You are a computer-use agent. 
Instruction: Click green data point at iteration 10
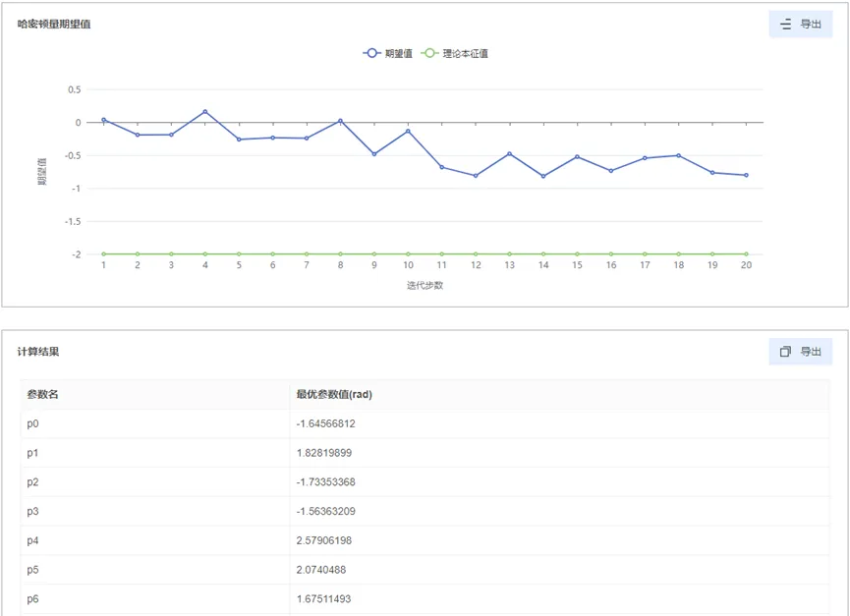408,254
